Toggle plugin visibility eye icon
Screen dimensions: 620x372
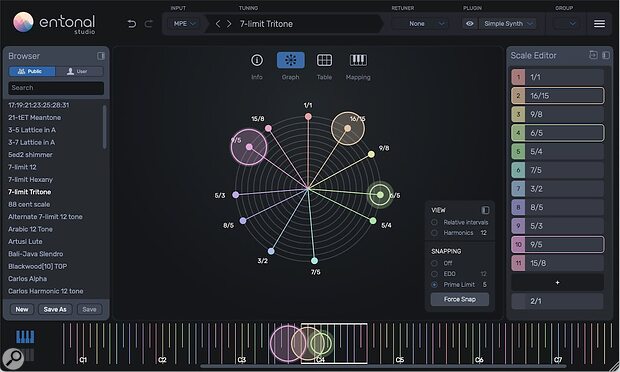(x=469, y=24)
